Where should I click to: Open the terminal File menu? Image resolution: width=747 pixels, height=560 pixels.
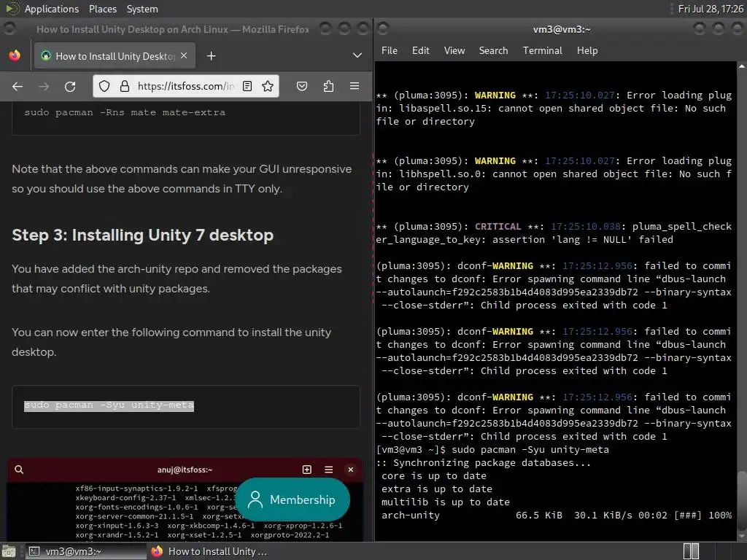click(x=390, y=50)
